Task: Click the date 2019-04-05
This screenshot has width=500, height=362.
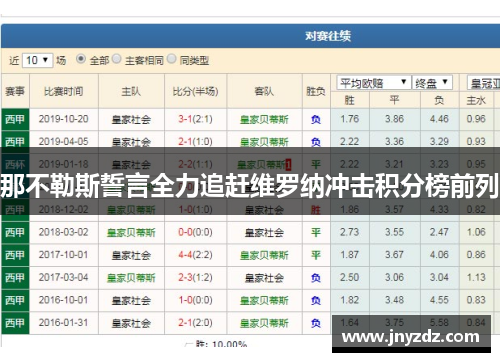Action: (x=64, y=142)
